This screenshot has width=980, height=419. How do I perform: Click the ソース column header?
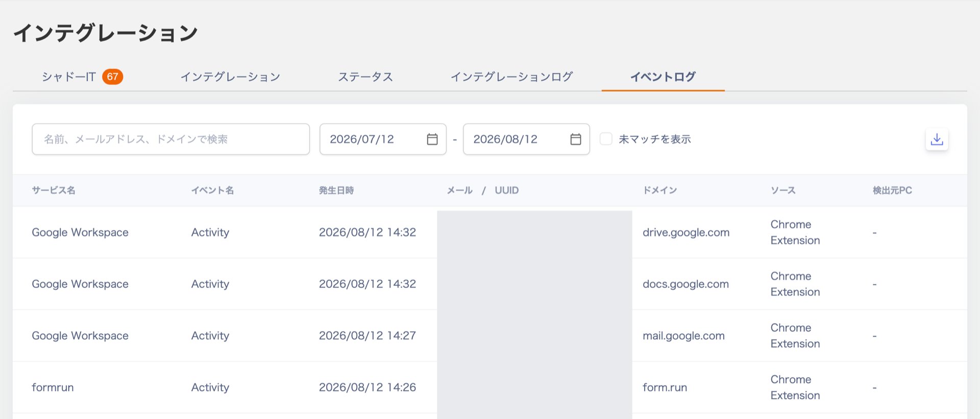783,190
